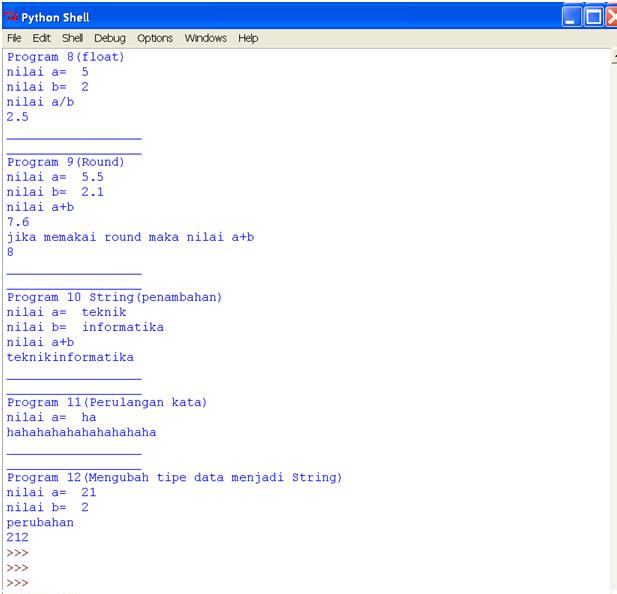This screenshot has width=617, height=594.
Task: Click the 'Program 9(Round)' heading line
Action: (66, 162)
